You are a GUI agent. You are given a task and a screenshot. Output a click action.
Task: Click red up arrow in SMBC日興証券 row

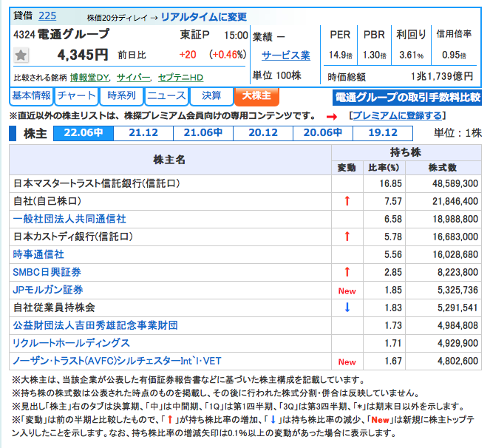[347, 272]
